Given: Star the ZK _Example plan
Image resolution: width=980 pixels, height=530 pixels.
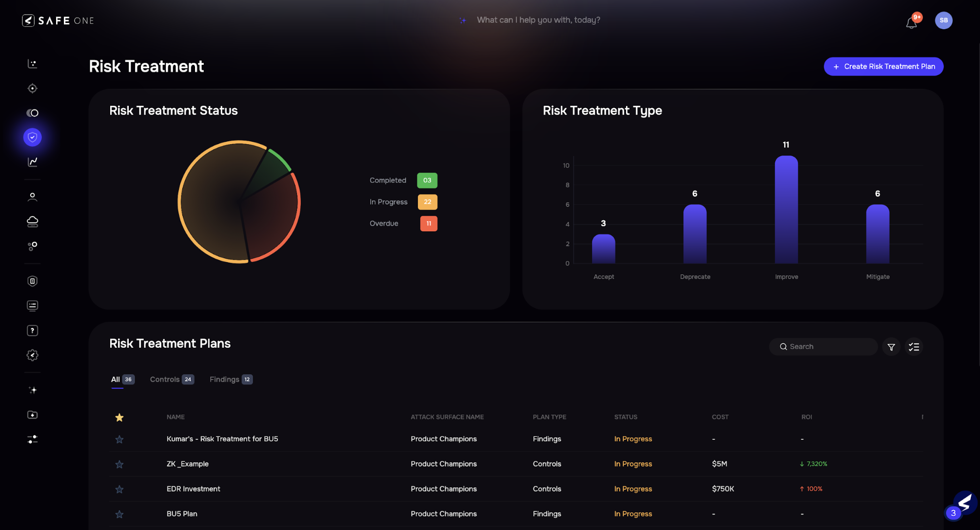Looking at the screenshot, I should 119,464.
